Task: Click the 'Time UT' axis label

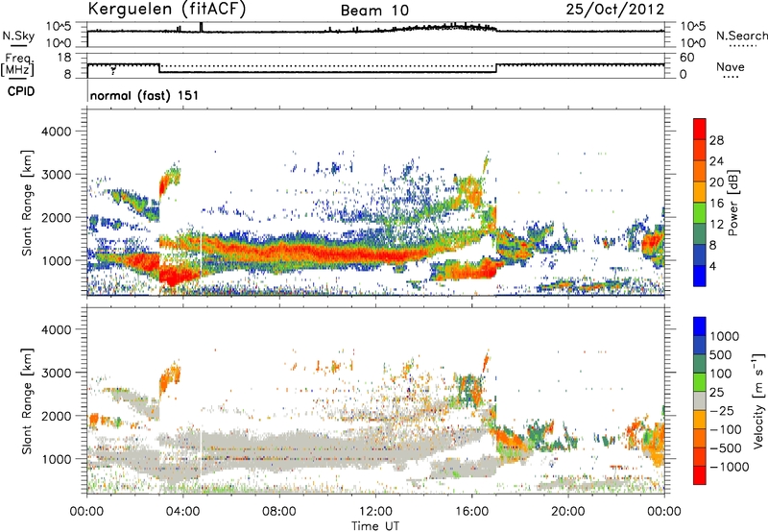Action: click(x=375, y=526)
